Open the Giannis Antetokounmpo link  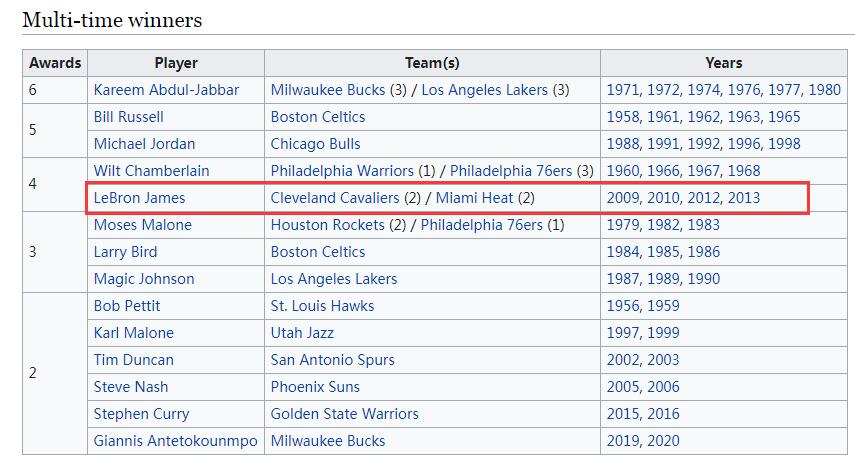point(175,441)
